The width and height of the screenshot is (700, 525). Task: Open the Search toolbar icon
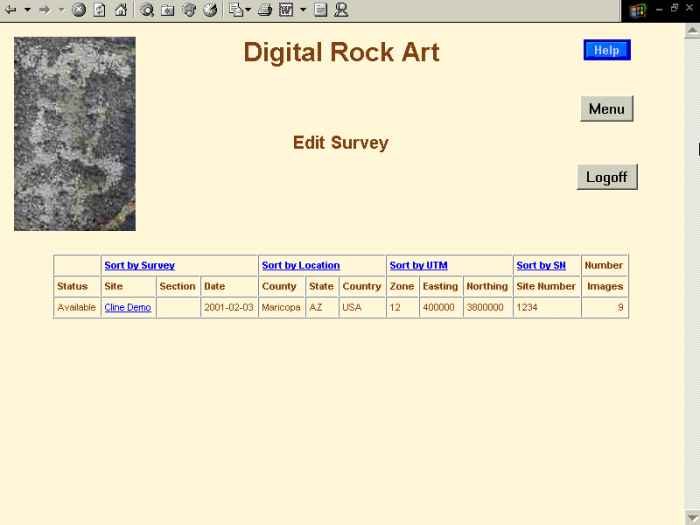[x=147, y=10]
